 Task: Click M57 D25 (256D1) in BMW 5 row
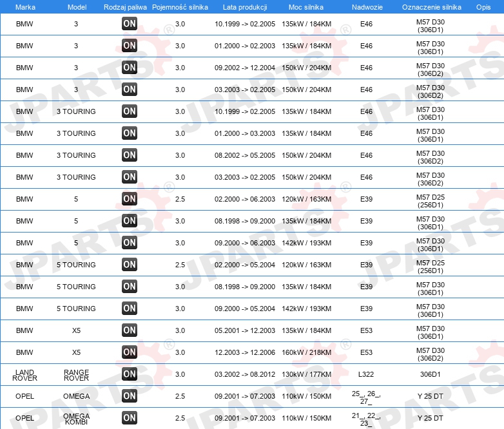point(431,201)
